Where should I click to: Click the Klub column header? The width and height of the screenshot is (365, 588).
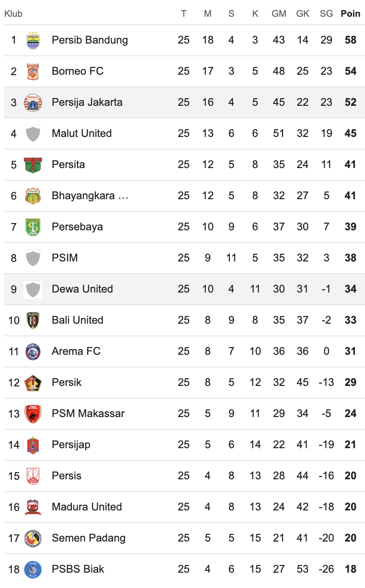click(x=13, y=14)
